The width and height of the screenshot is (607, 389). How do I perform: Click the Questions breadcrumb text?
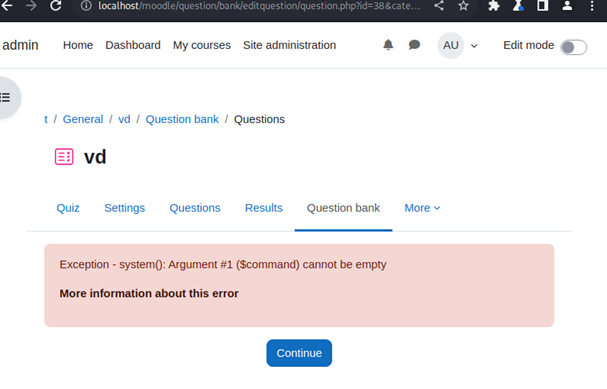(x=259, y=119)
